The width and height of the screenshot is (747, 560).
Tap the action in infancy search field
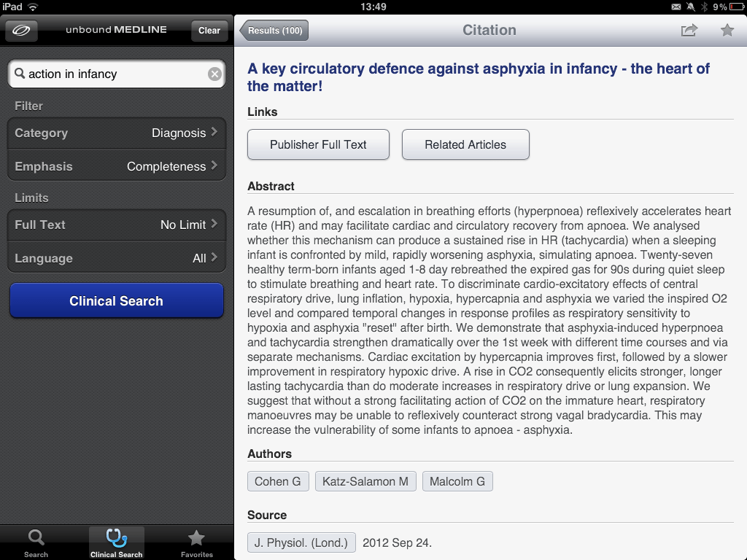117,74
